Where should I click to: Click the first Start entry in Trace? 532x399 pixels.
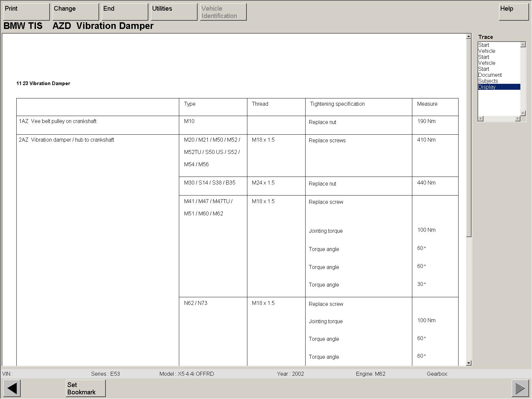coord(483,45)
